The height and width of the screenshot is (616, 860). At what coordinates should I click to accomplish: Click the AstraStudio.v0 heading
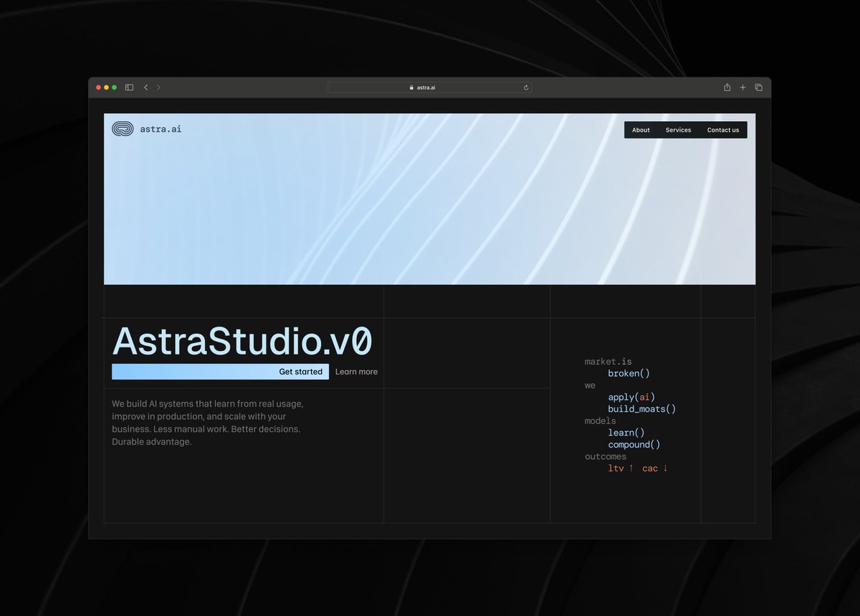point(242,341)
